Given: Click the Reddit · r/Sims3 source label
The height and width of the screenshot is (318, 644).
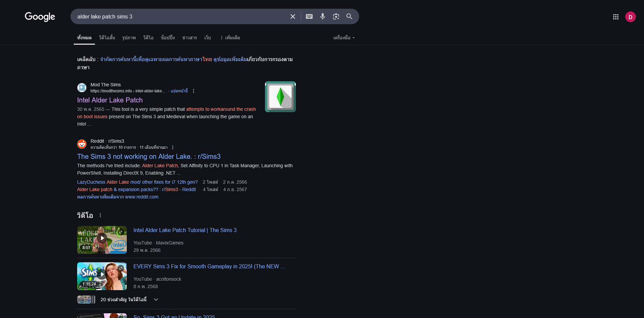Looking at the screenshot, I should point(107,141).
